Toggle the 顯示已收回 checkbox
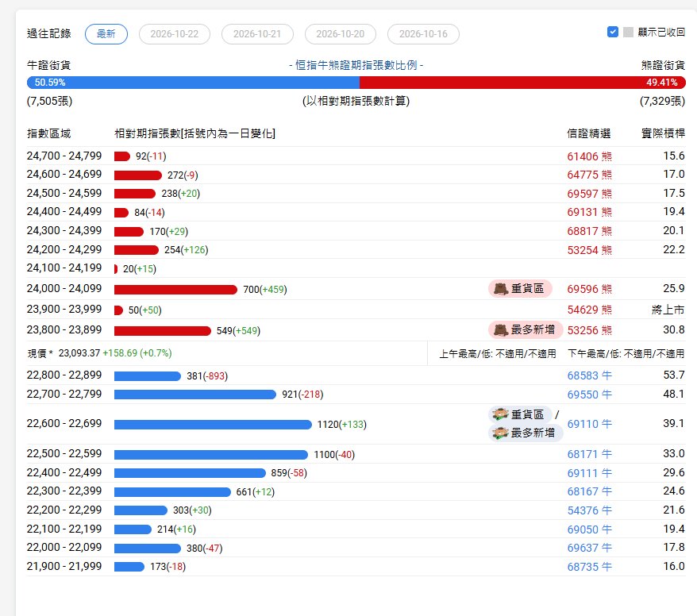Image resolution: width=697 pixels, height=616 pixels. 613,32
